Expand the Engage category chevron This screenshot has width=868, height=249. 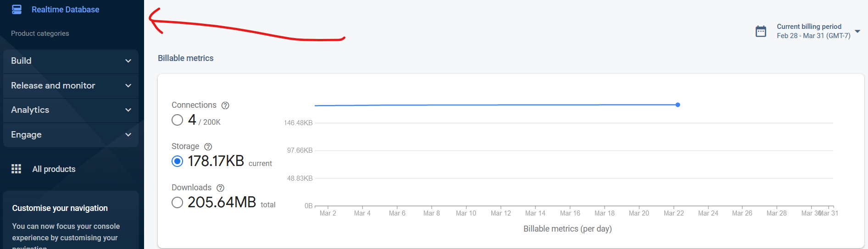[x=128, y=135]
